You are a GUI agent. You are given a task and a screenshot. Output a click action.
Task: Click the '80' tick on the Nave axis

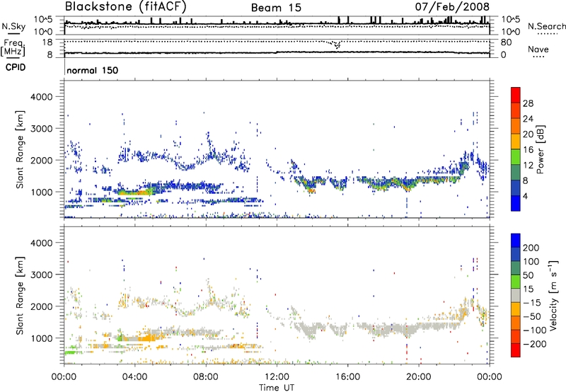[507, 42]
